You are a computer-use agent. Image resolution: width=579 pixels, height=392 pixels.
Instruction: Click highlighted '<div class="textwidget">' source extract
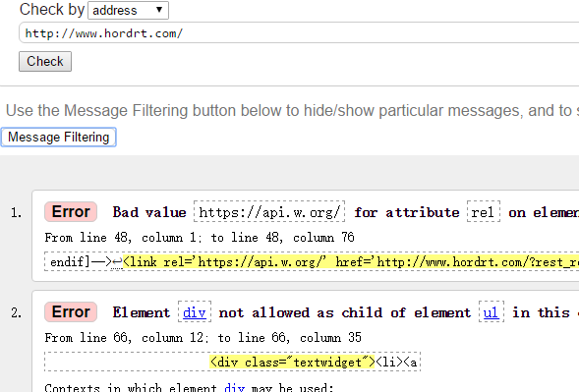(x=293, y=362)
